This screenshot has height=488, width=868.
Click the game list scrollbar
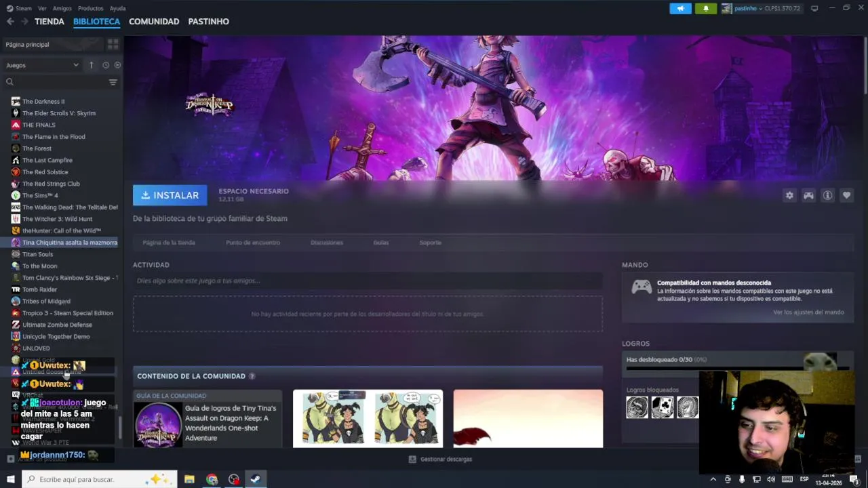(x=121, y=427)
